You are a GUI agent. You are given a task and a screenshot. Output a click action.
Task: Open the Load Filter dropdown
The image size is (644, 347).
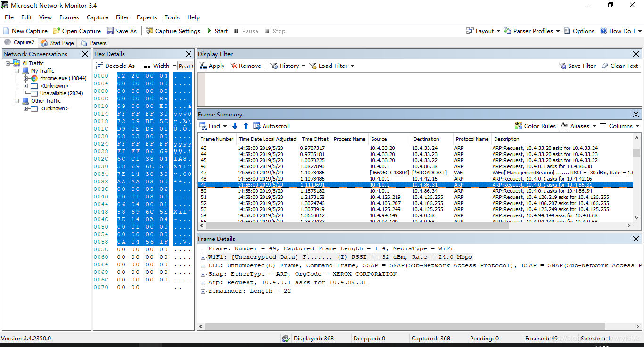[331, 66]
